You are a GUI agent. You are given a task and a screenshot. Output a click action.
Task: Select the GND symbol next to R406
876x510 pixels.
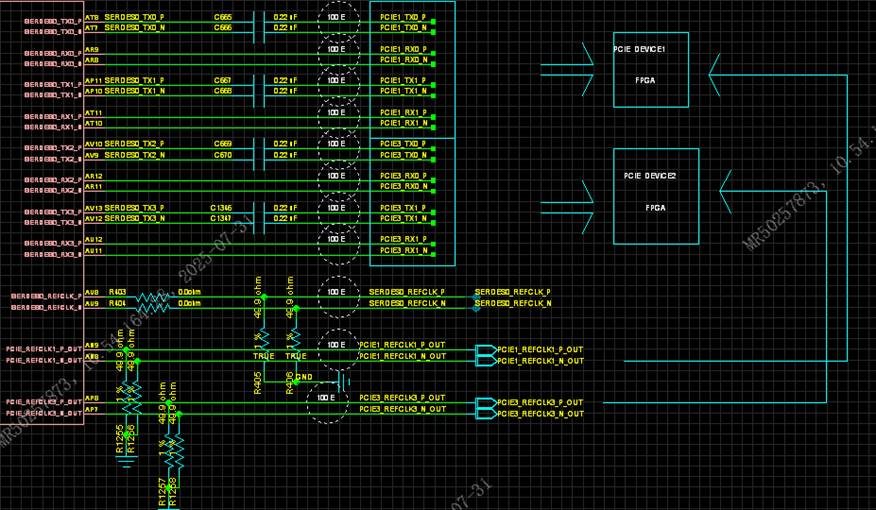coord(344,382)
